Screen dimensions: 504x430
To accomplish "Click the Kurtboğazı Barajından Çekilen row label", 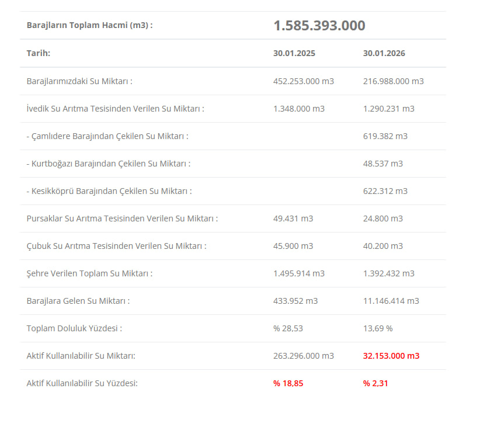I will click(x=108, y=164).
